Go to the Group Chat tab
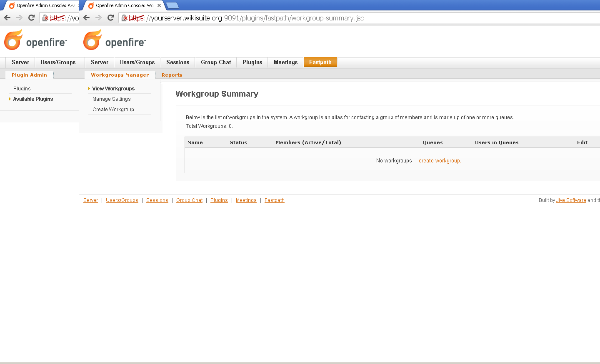Image resolution: width=600 pixels, height=364 pixels. click(x=215, y=62)
